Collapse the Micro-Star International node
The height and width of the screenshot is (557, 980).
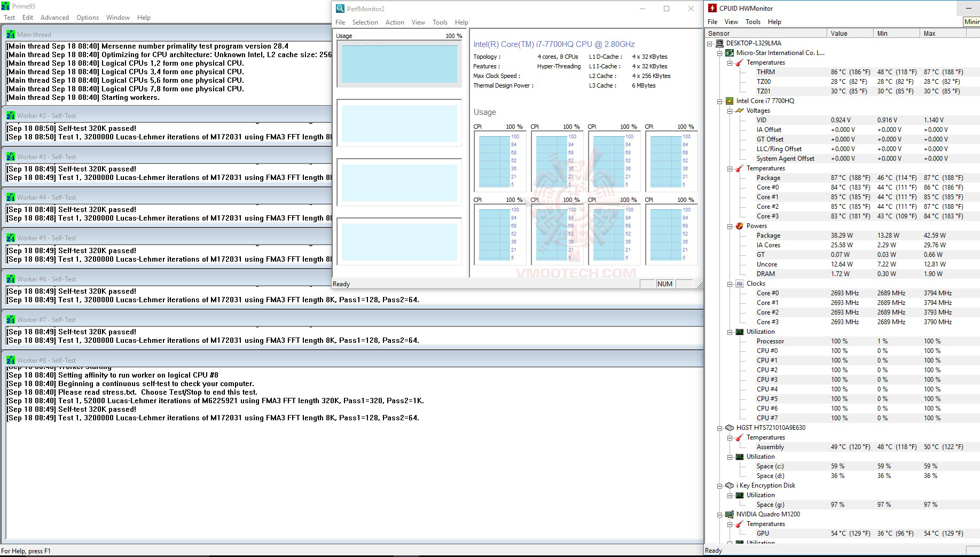(720, 53)
